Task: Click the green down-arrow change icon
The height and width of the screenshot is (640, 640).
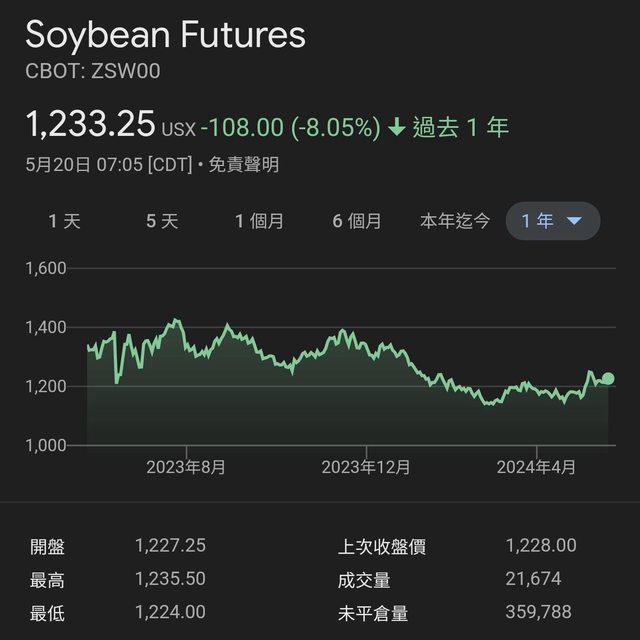Action: tap(396, 127)
